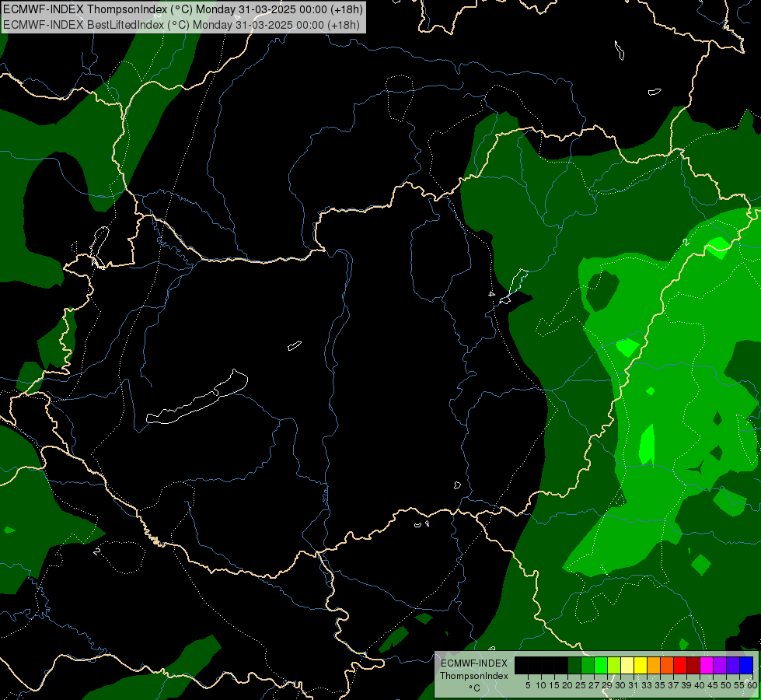Click the legend tick value 60
The image size is (761, 700).
pyautogui.click(x=752, y=685)
